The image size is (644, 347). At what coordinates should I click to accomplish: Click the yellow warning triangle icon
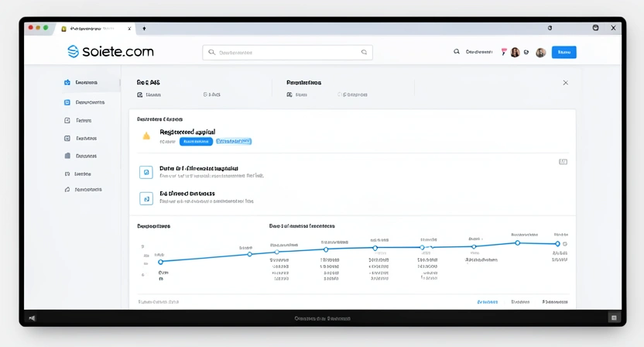click(146, 136)
